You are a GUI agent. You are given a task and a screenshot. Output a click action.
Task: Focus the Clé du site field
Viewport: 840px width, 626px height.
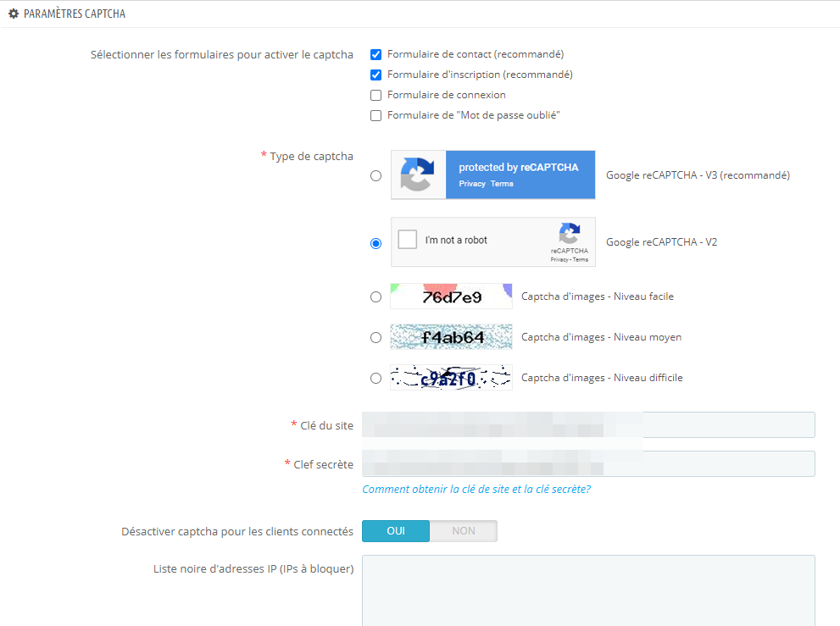click(x=588, y=424)
